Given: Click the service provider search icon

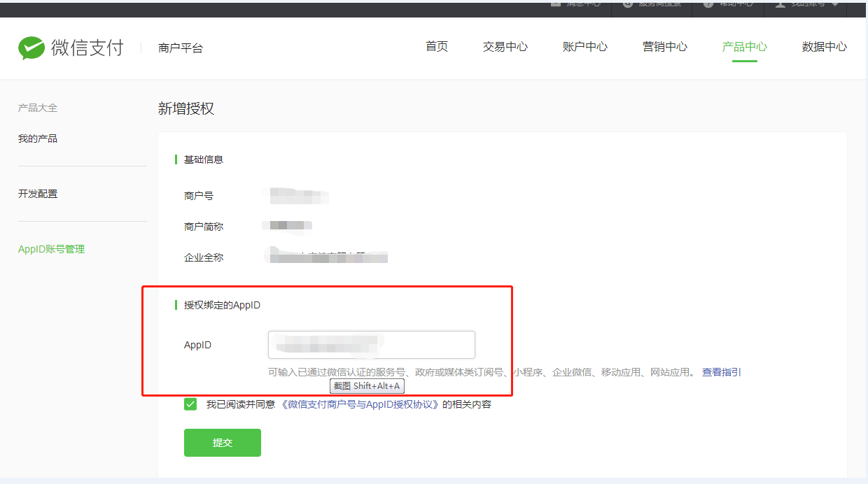Looking at the screenshot, I should 627,3.
